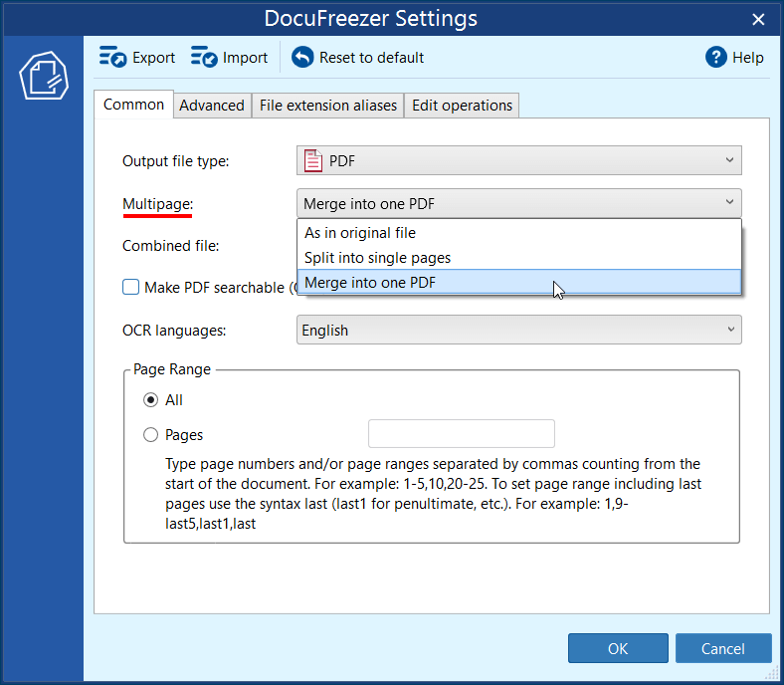Viewport: 784px width, 685px height.
Task: Click the red PDF file type icon
Action: pyautogui.click(x=313, y=161)
